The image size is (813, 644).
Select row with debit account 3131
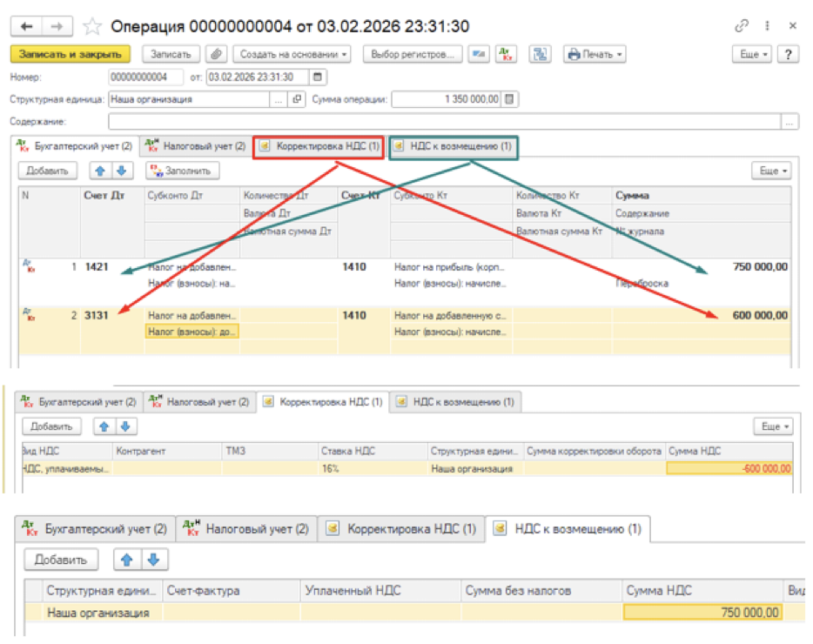[97, 316]
